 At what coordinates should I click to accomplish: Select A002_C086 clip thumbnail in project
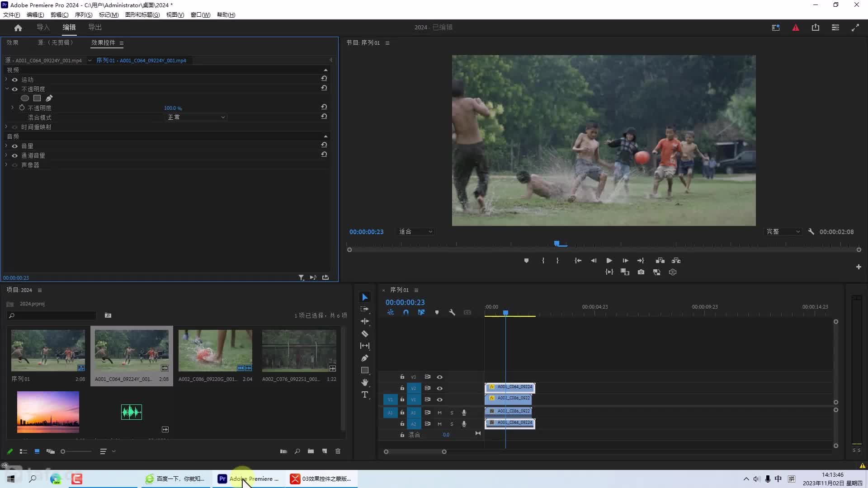coord(215,351)
